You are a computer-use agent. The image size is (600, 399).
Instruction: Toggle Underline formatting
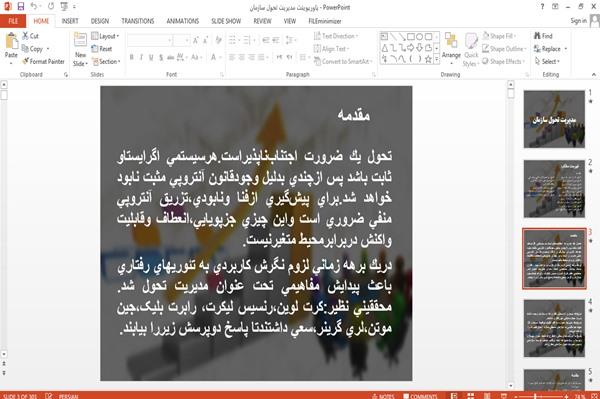pos(151,57)
